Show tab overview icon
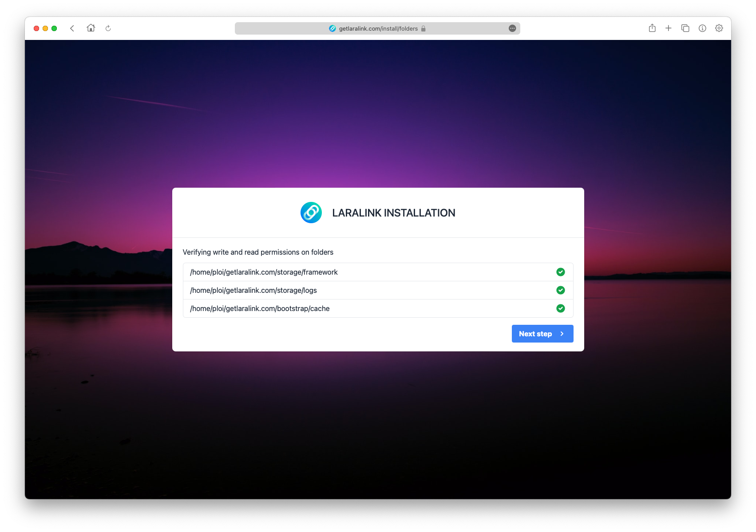 685,28
